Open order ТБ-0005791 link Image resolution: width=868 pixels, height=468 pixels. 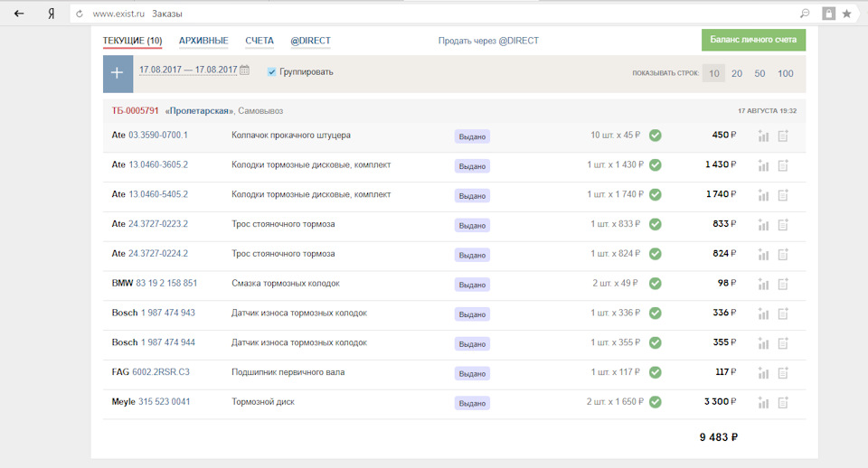(x=135, y=110)
